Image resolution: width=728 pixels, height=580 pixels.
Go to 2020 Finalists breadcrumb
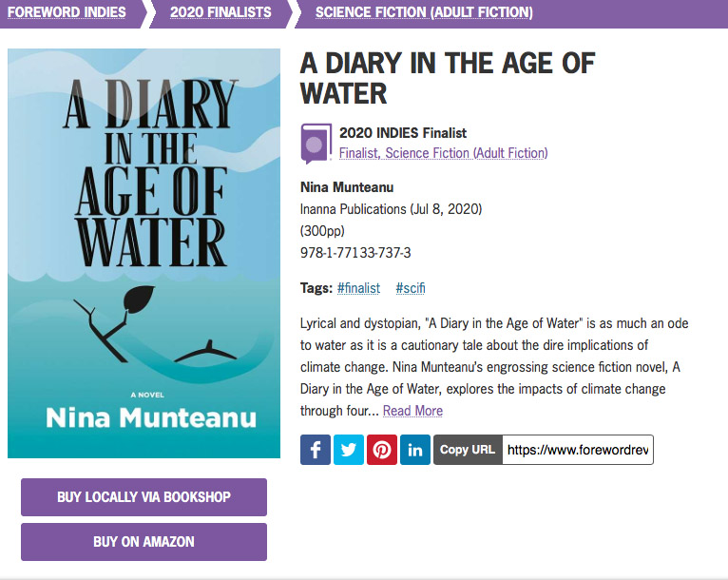[220, 12]
